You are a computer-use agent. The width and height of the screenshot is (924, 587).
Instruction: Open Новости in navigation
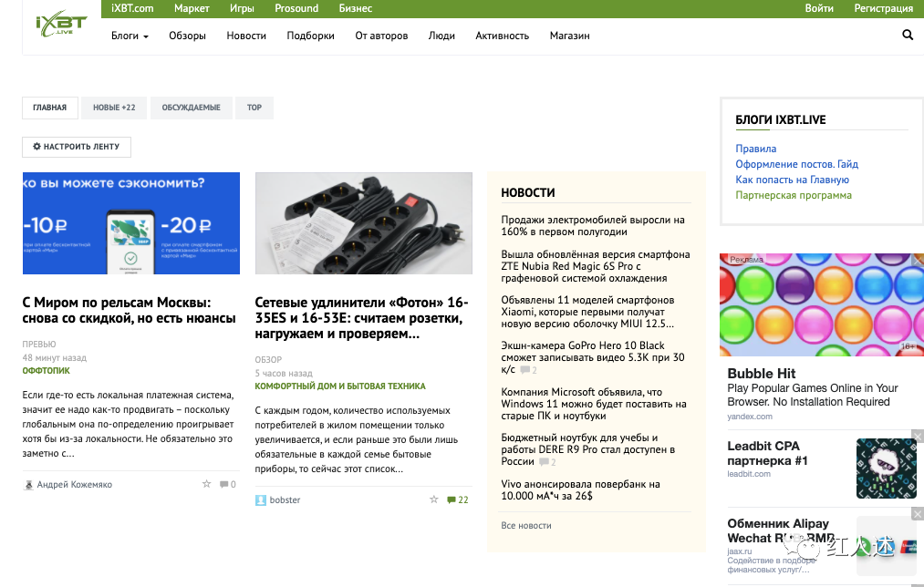click(x=246, y=36)
